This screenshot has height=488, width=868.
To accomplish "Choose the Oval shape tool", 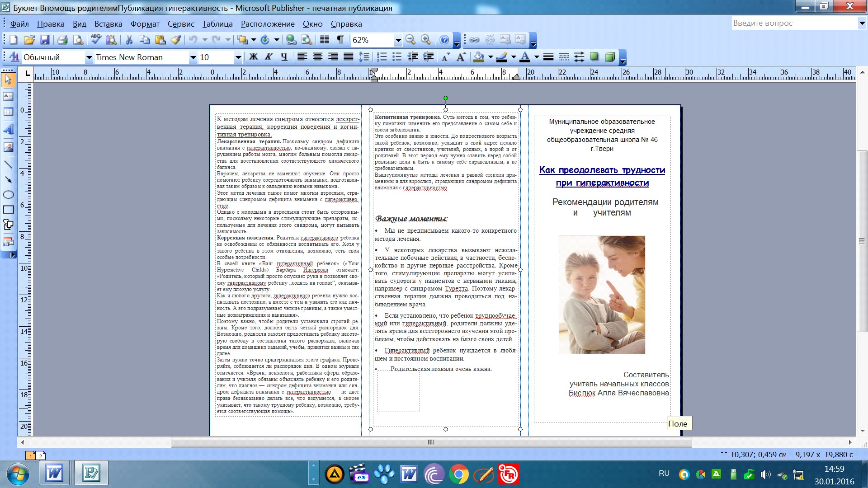I will point(8,195).
